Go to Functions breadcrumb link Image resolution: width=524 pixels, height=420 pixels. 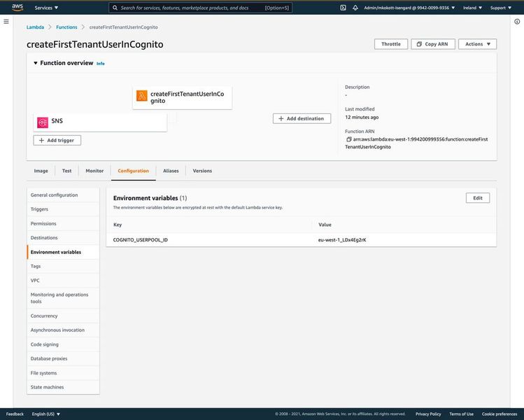coord(66,27)
